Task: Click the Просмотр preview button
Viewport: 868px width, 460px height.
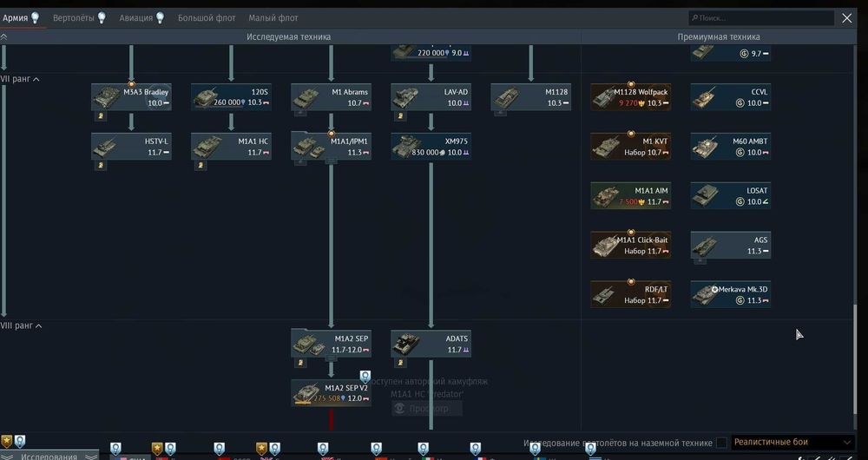Action: tap(427, 409)
